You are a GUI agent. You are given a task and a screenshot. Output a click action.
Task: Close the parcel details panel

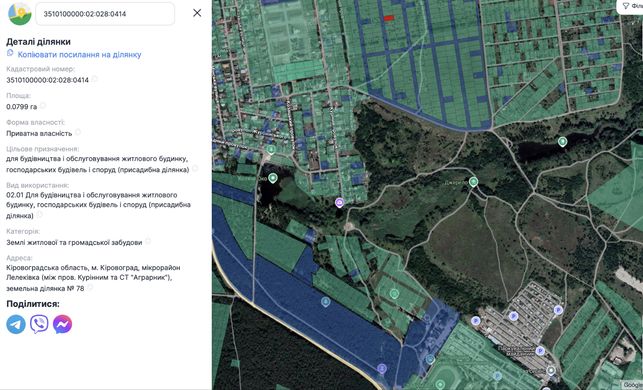pos(197,13)
